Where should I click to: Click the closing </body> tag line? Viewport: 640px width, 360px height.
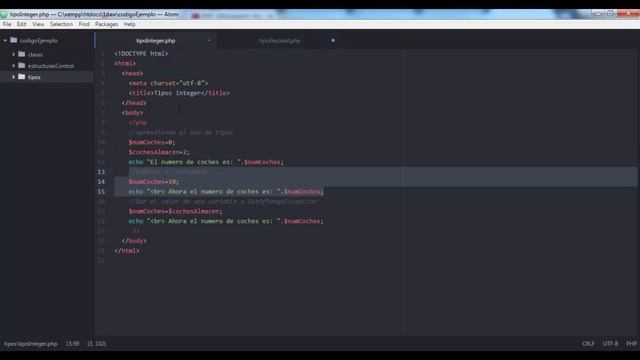134,241
